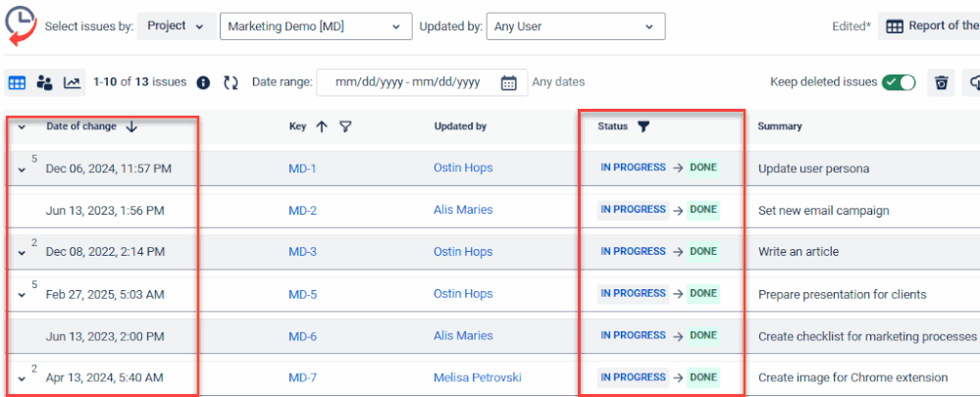This screenshot has height=397, width=980.
Task: Click the DONE status in MD-7 row
Action: (703, 377)
